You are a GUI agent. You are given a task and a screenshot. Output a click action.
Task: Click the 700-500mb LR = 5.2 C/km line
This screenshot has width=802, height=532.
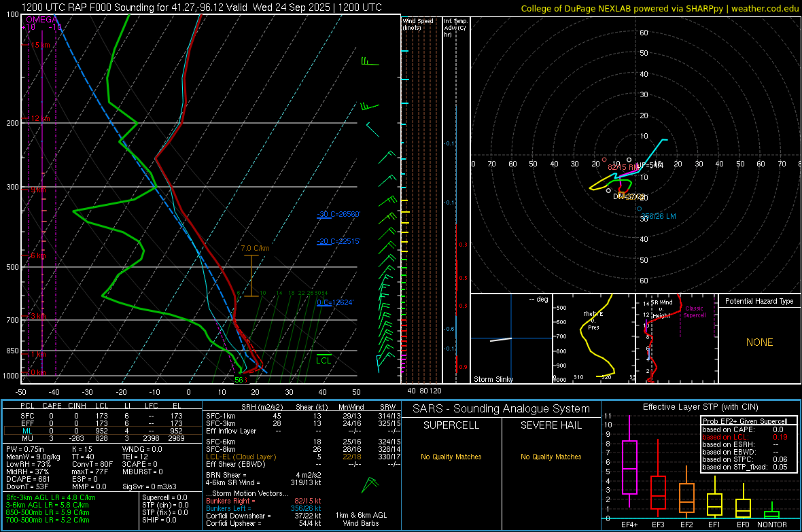[x=48, y=520]
